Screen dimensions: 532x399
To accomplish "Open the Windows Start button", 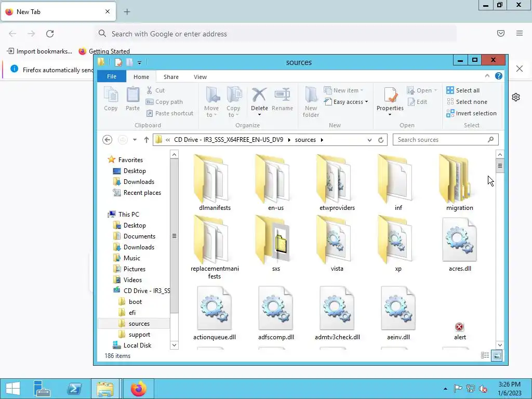I will coord(12,389).
